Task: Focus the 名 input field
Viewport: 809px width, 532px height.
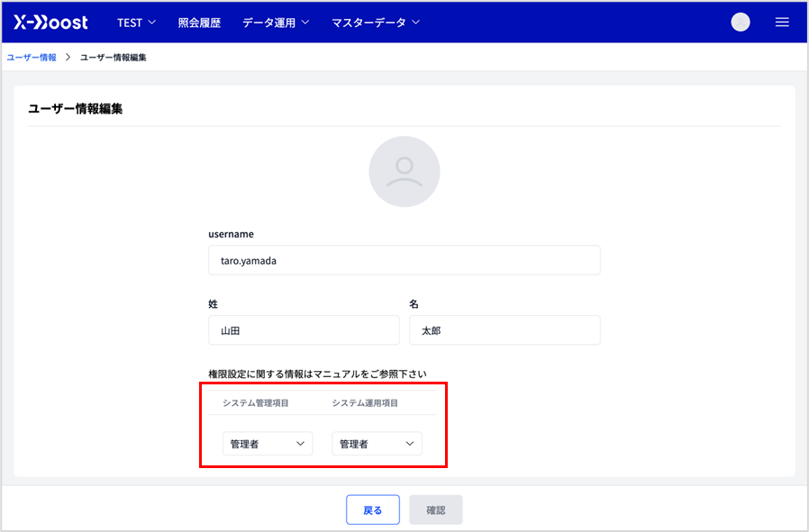Action: (x=504, y=330)
